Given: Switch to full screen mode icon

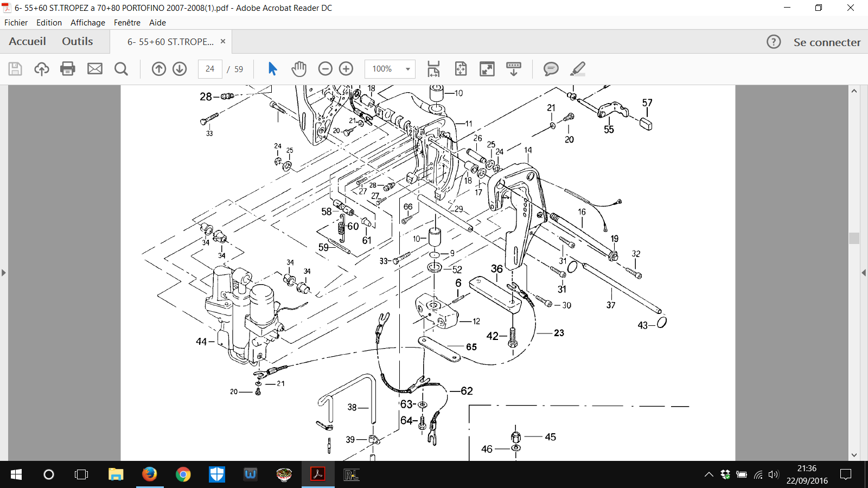Looking at the screenshot, I should [x=487, y=69].
